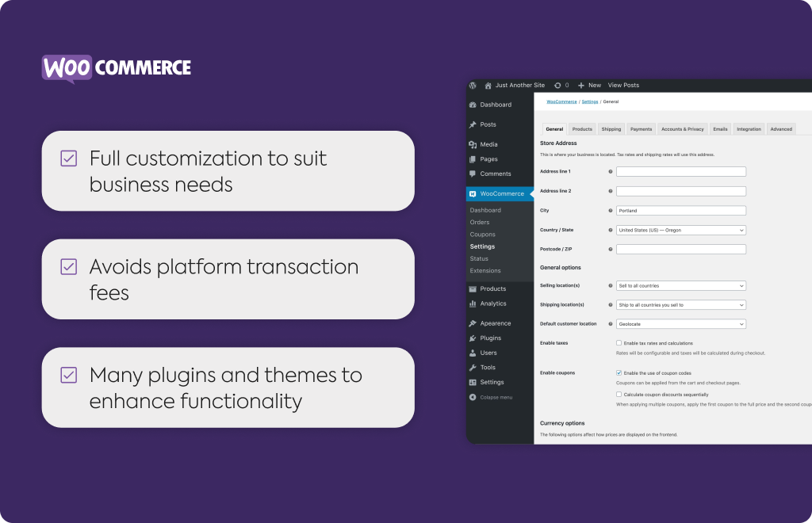This screenshot has height=523, width=812.
Task: Open the Selling location(s) dropdown
Action: pos(681,285)
